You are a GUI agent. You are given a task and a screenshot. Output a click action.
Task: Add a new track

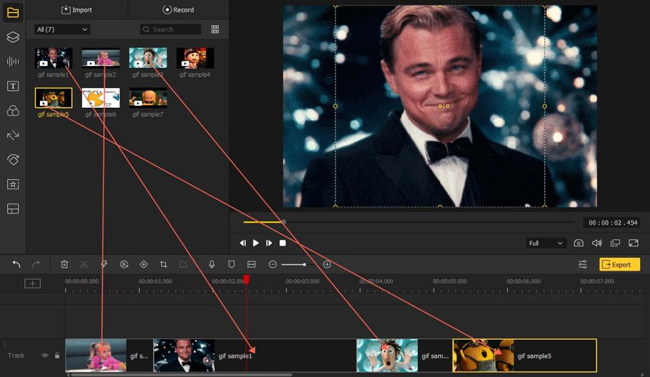tap(32, 283)
